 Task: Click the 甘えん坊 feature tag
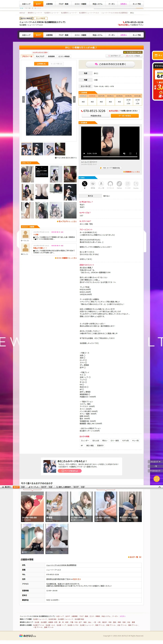click(x=95, y=441)
